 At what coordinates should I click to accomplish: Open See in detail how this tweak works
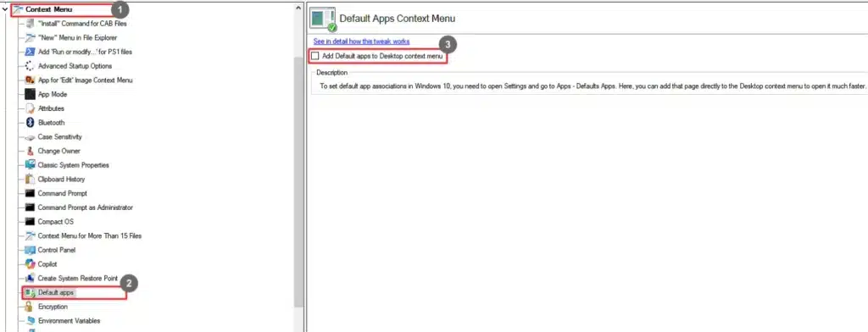[361, 41]
